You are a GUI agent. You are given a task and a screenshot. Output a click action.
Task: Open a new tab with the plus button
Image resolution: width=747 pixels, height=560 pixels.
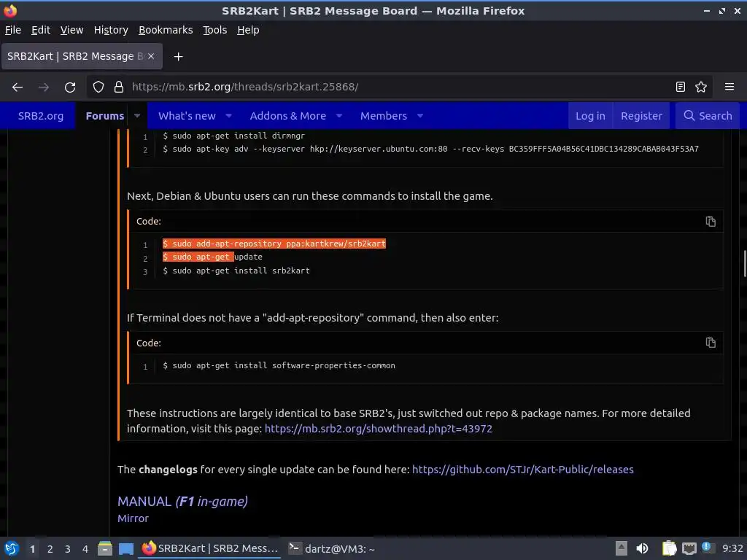pos(178,57)
